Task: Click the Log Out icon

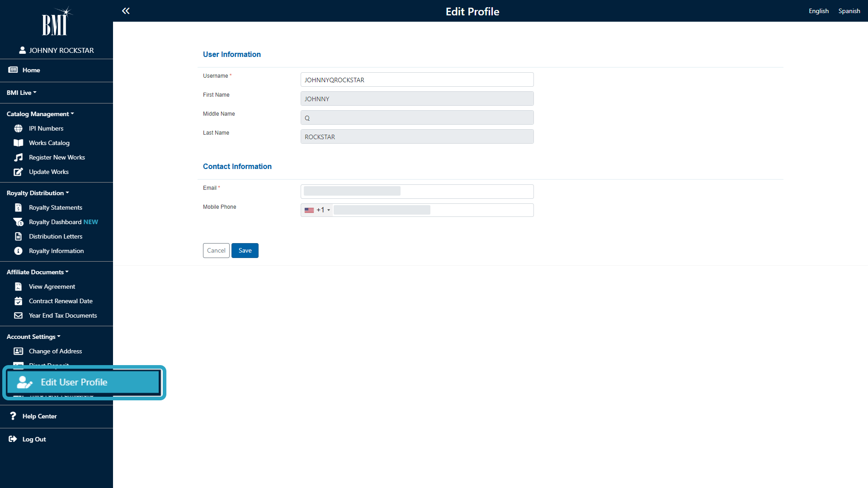Action: (13, 439)
